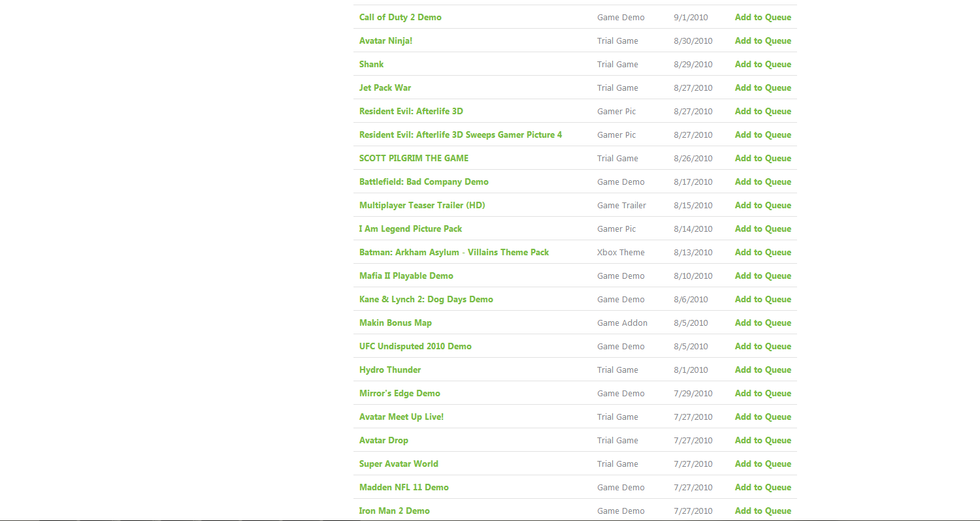Add Mirror's Edge Demo to queue

coord(762,394)
